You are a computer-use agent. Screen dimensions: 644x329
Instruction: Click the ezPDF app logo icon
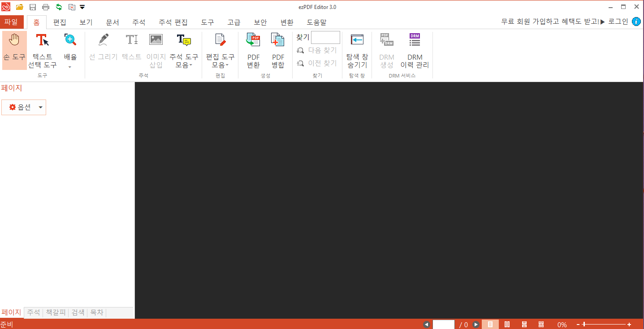(6, 7)
